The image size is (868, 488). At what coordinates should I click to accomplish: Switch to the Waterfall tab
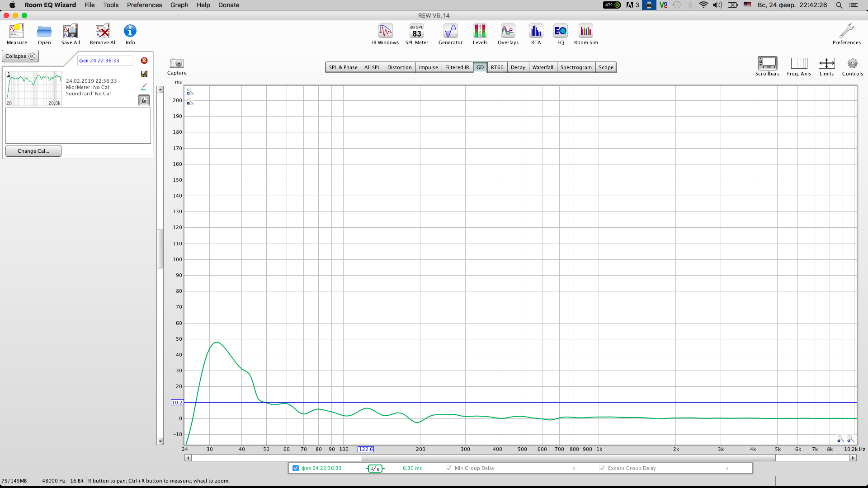tap(542, 67)
